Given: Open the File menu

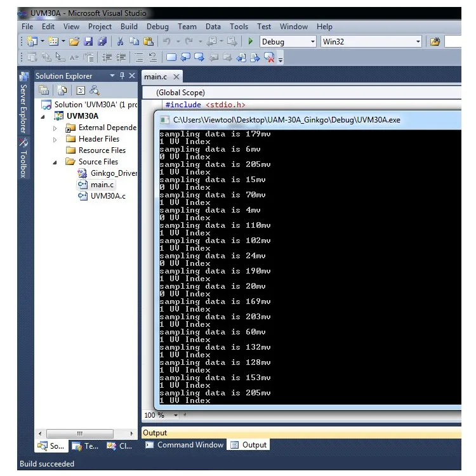Looking at the screenshot, I should tap(27, 27).
